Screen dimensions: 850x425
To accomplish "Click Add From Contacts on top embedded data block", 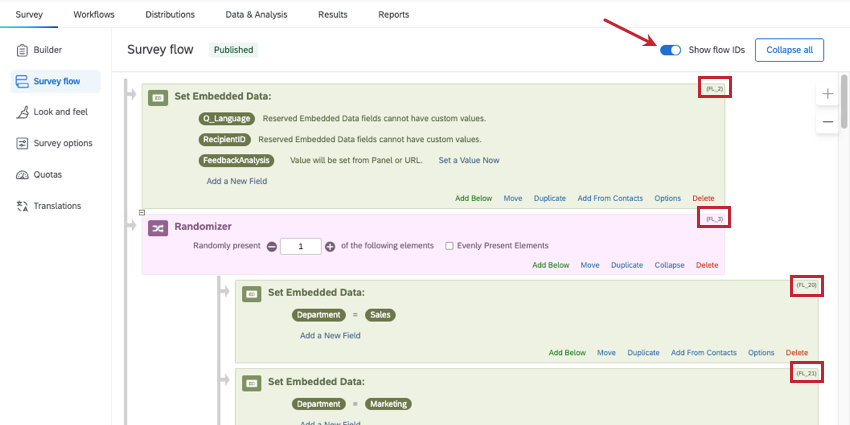I will coord(610,198).
